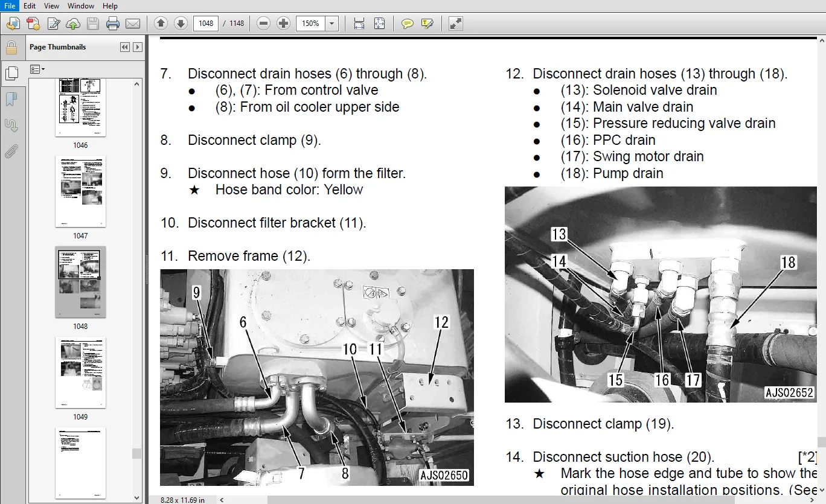Open the sign/edit document tool icon
Screen dimensions: 826x504
[x=53, y=24]
